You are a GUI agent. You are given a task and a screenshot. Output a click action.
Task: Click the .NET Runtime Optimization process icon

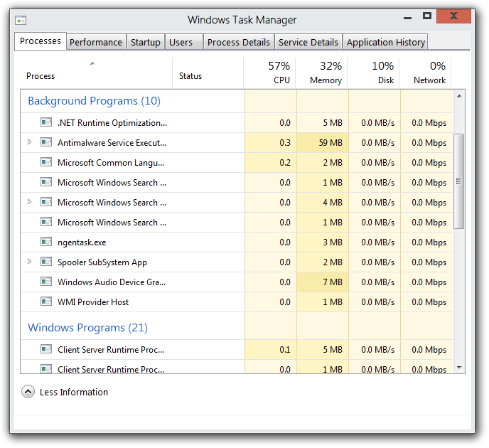46,122
